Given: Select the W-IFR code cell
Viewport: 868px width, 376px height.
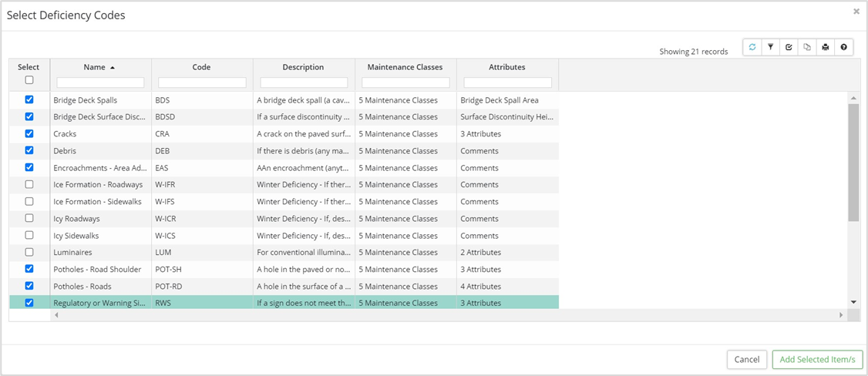Looking at the screenshot, I should (x=203, y=185).
